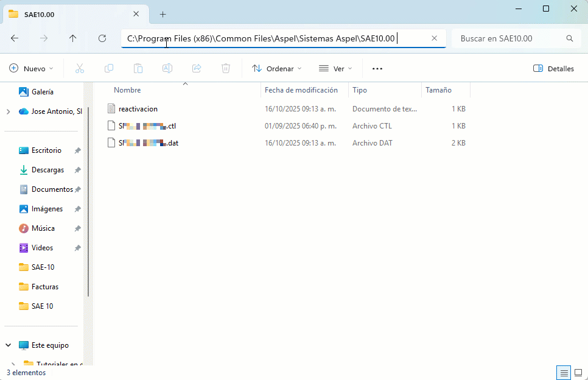Expand the Jose Antonio OneDrive tree node

pyautogui.click(x=8, y=111)
